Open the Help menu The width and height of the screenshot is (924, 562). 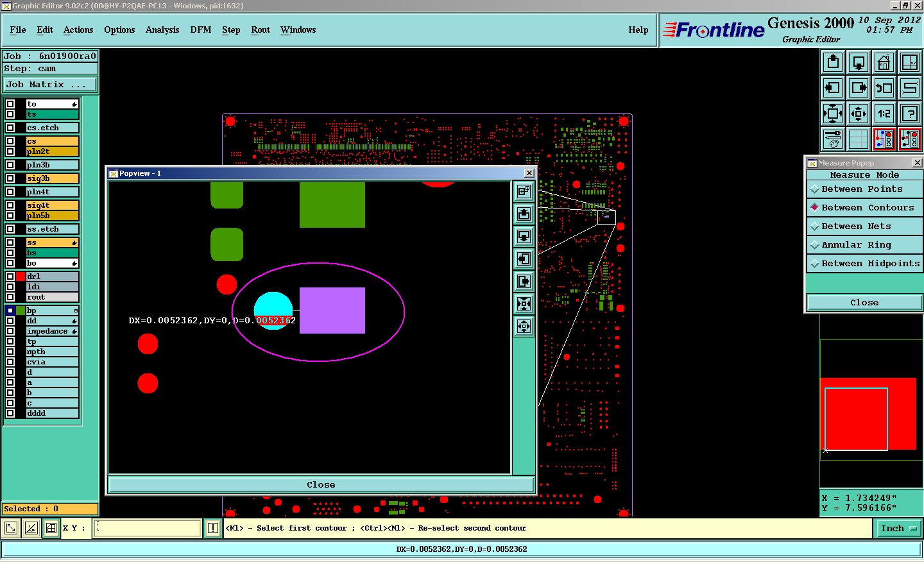[638, 30]
